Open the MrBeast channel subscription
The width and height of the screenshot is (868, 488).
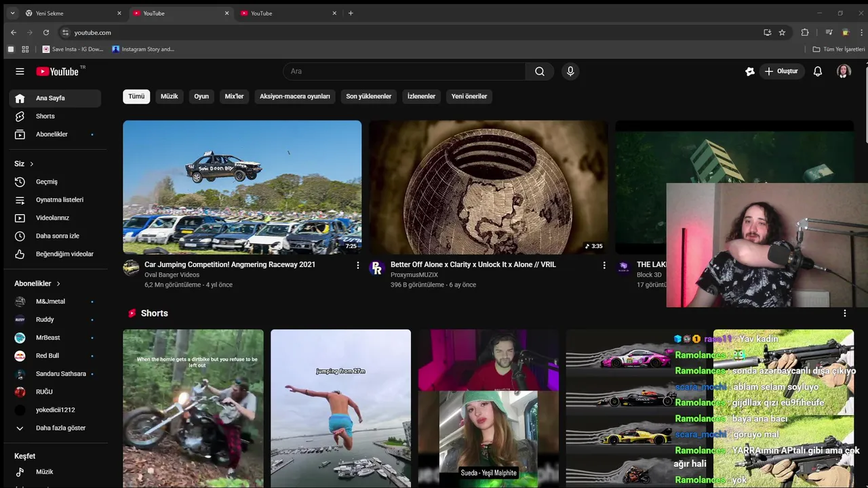click(x=55, y=338)
